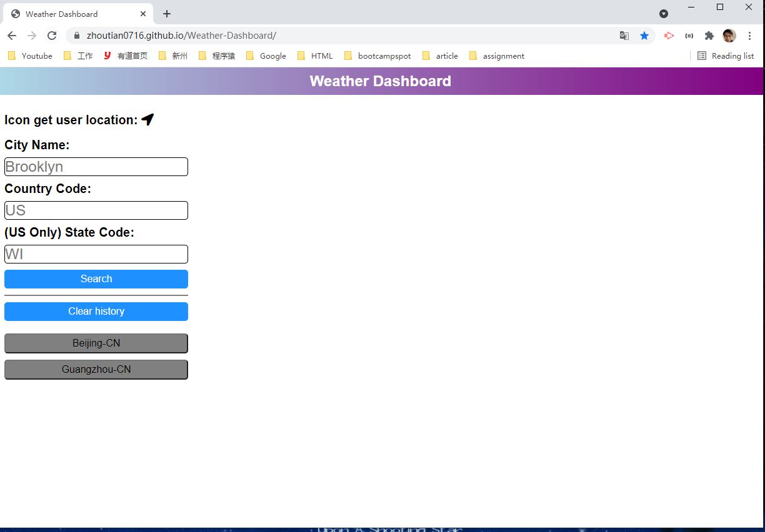Open the assignment bookmark folder
The height and width of the screenshot is (532, 765).
[497, 56]
